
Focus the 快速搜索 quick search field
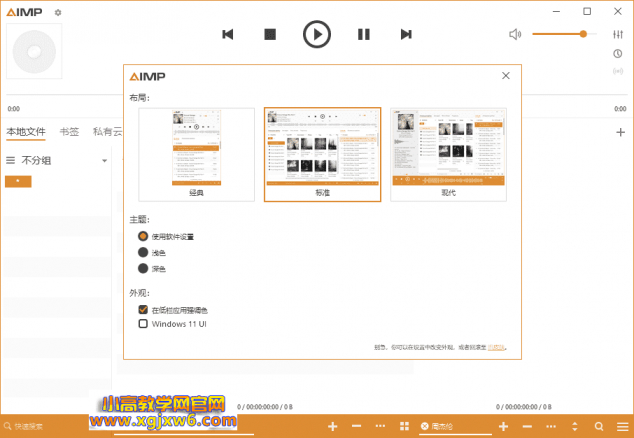pos(44,426)
